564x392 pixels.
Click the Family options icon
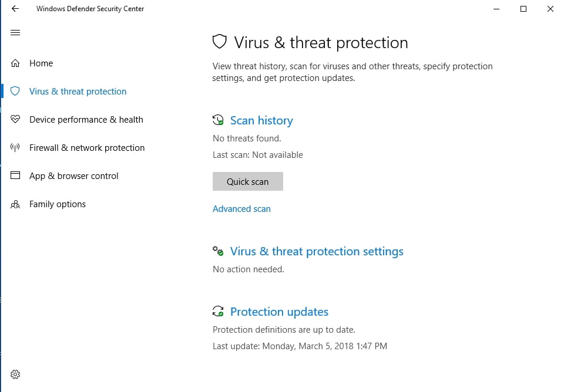point(15,204)
